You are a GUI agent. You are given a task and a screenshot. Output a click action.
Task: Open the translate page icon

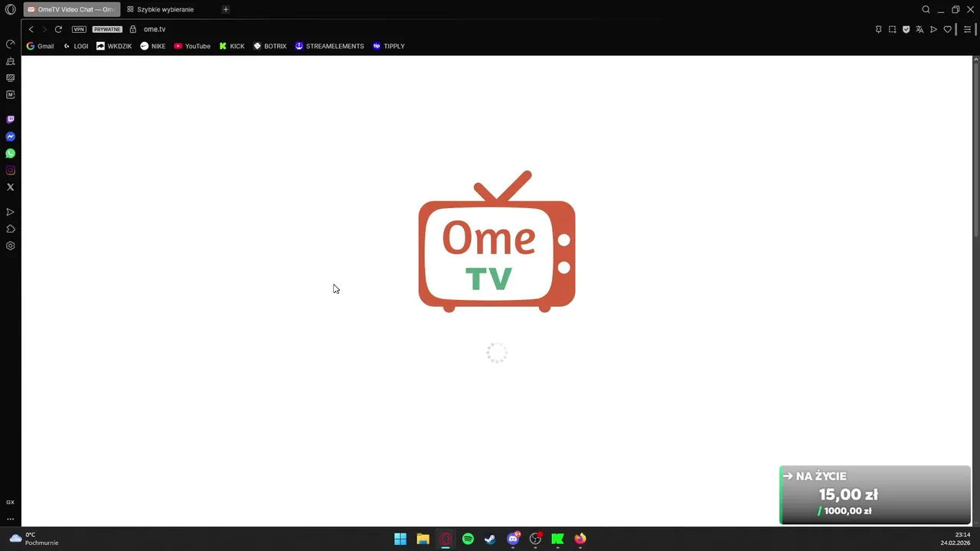(x=920, y=29)
